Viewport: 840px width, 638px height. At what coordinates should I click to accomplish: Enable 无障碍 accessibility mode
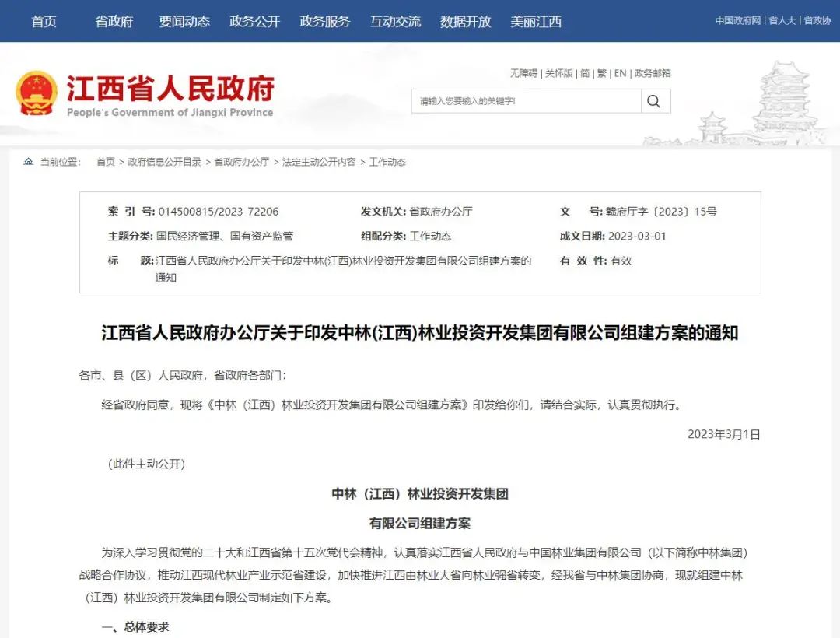523,73
